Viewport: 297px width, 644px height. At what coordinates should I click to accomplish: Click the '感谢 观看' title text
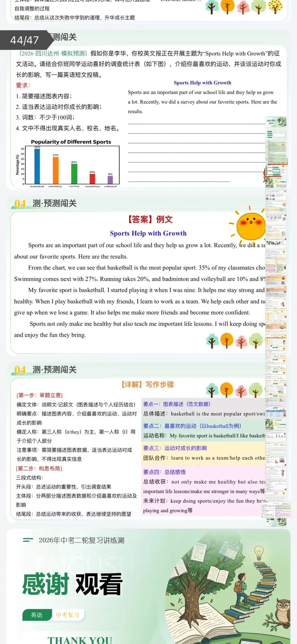pyautogui.click(x=72, y=584)
